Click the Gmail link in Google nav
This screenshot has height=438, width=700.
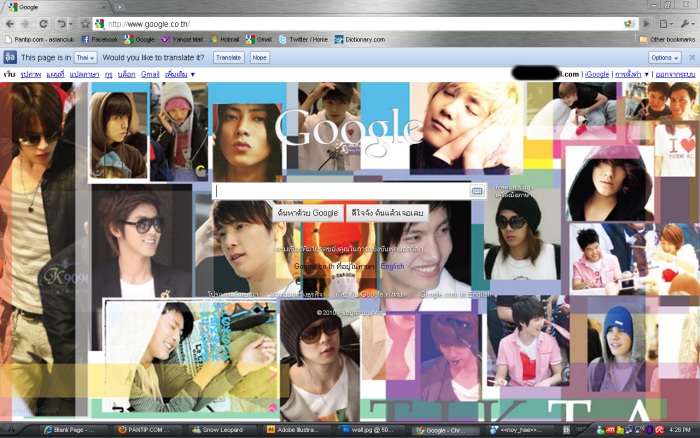coord(150,74)
